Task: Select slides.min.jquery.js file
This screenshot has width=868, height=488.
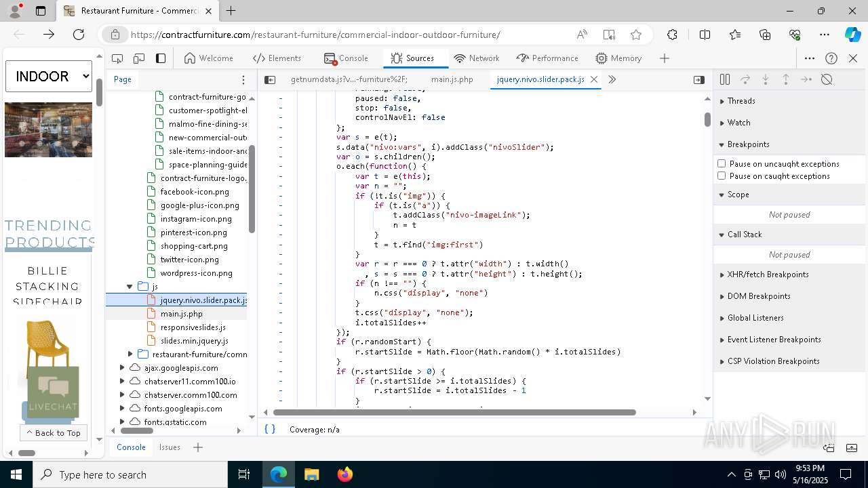Action: click(194, 341)
